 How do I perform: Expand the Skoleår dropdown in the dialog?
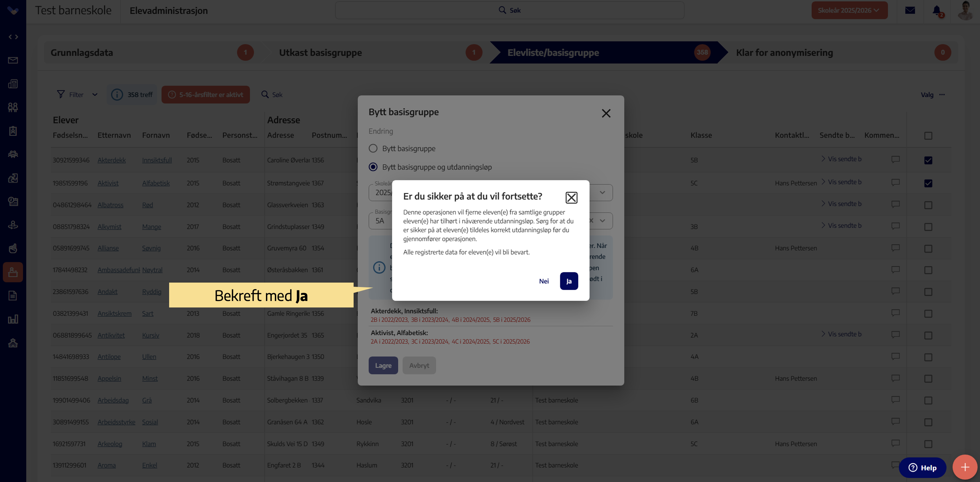click(x=602, y=193)
